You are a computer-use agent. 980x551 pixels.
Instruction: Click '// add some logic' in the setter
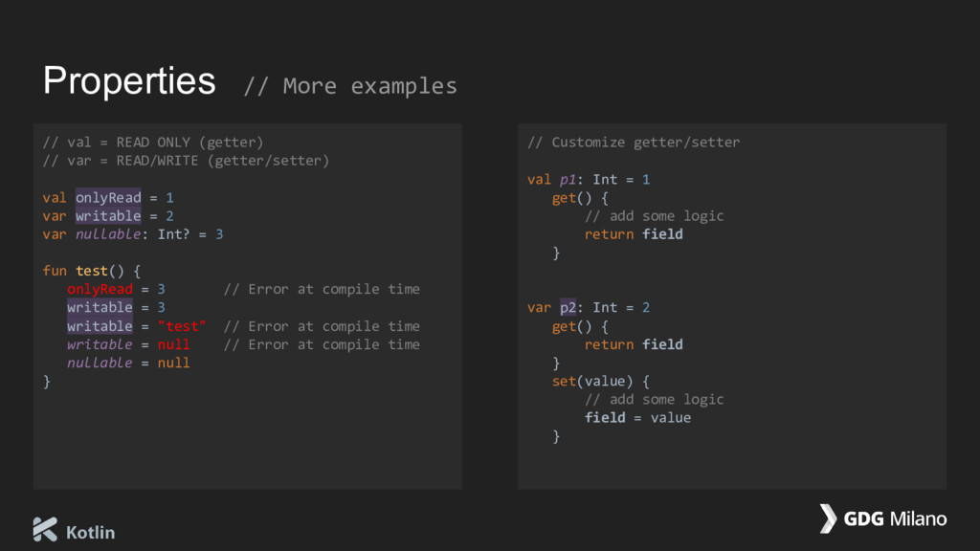coord(655,400)
